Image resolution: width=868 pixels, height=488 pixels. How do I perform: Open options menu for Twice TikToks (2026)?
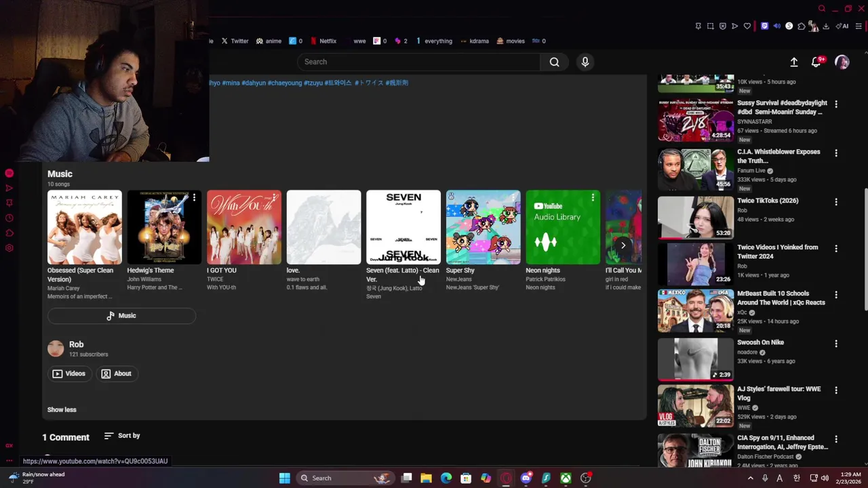pos(836,202)
